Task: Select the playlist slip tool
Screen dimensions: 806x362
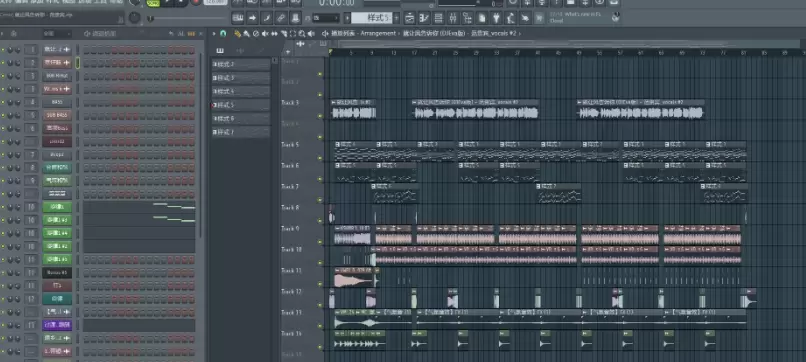Action: click(274, 33)
